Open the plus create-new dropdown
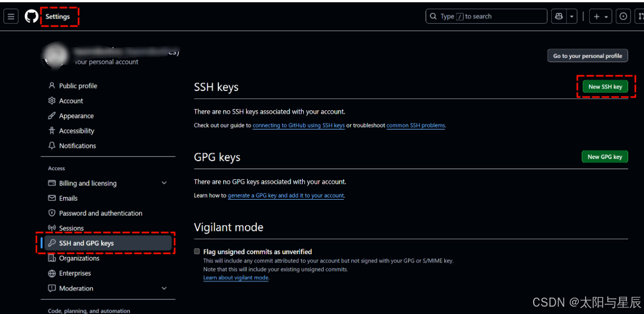644x314 pixels. (x=600, y=16)
